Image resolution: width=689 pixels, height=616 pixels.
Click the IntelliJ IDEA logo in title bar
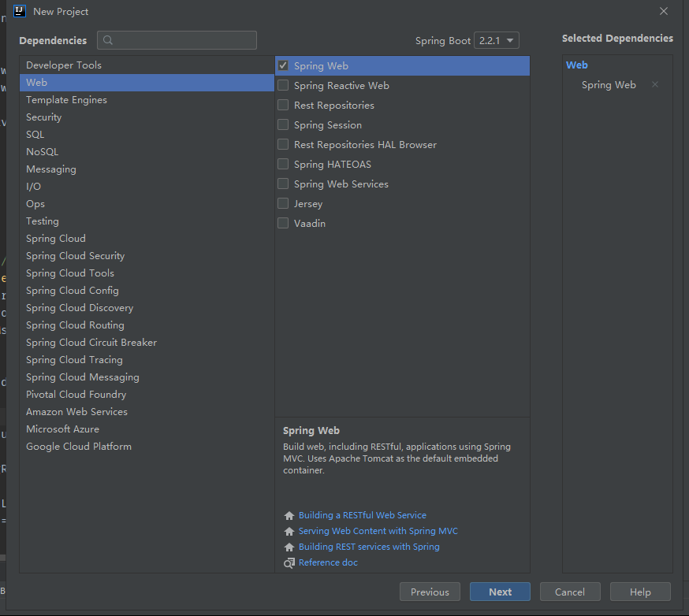pos(20,11)
